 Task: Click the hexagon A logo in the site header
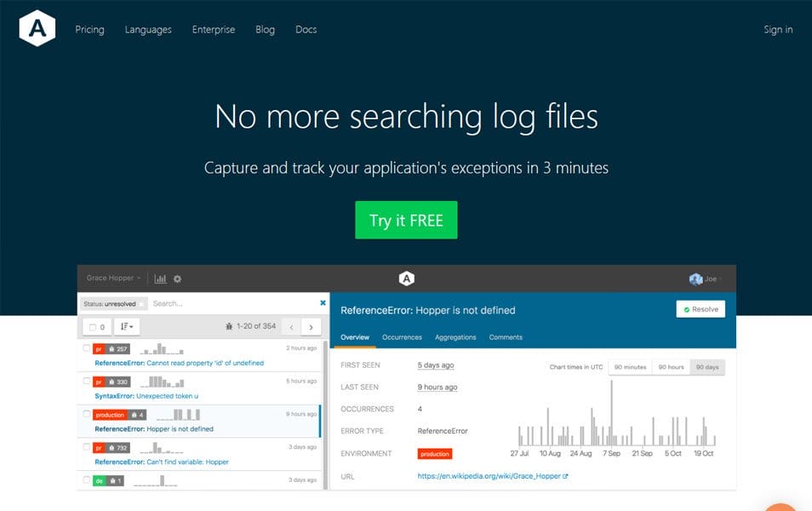pos(37,28)
